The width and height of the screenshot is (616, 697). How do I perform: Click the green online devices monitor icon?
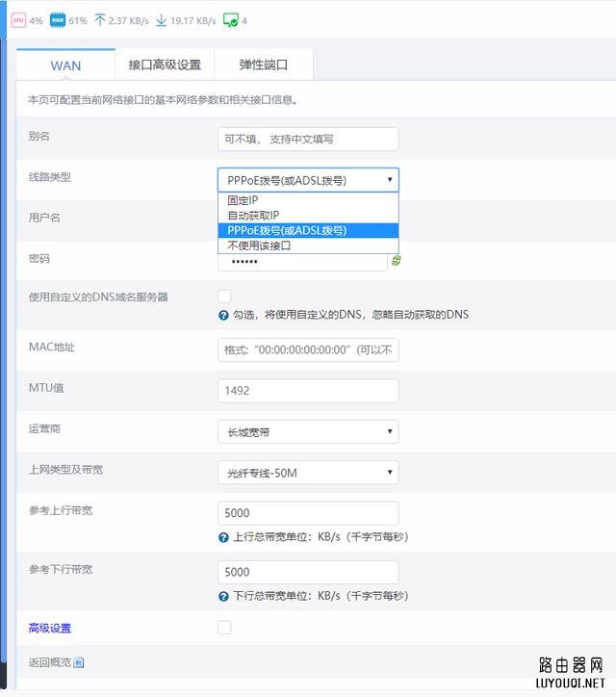(230, 20)
